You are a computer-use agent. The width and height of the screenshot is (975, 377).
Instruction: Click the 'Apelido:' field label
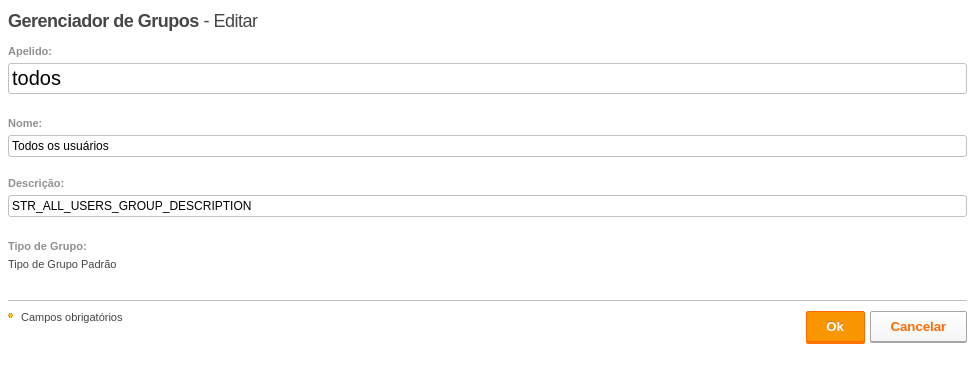click(30, 51)
